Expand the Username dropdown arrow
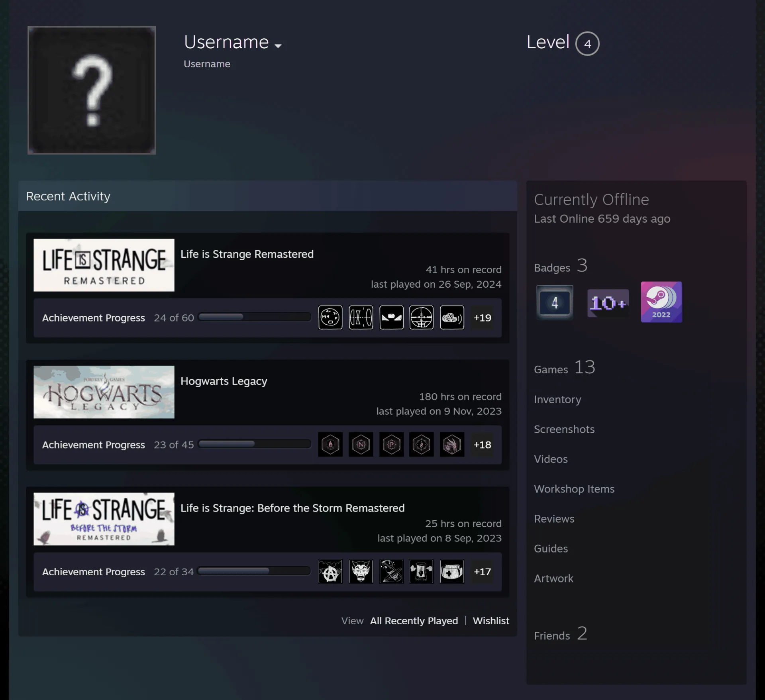 point(278,46)
